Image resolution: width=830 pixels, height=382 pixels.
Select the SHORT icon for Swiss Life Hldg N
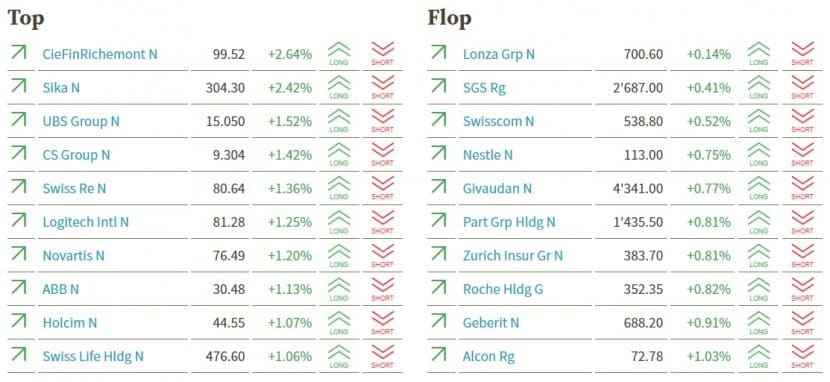[383, 357]
